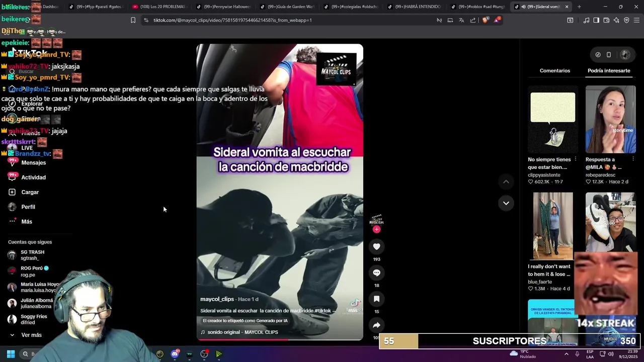
Task: Open the clippyasistente paperclip video thumbnail
Action: coord(552,119)
